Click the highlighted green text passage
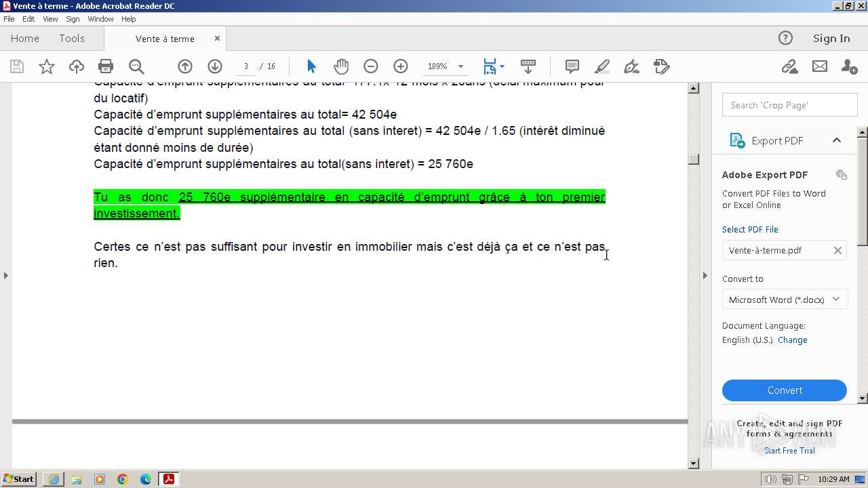The image size is (868, 488). [x=349, y=205]
